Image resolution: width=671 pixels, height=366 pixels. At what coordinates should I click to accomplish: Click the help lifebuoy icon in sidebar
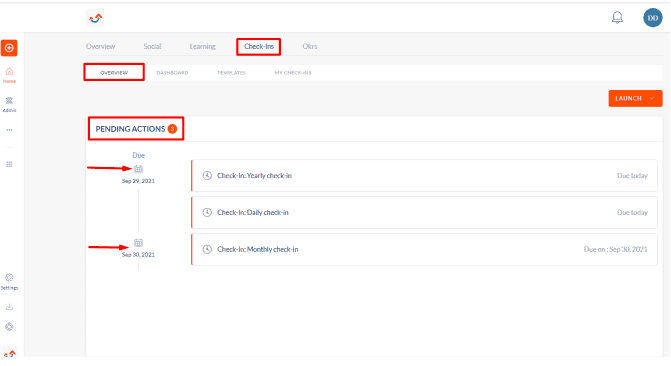pyautogui.click(x=9, y=327)
